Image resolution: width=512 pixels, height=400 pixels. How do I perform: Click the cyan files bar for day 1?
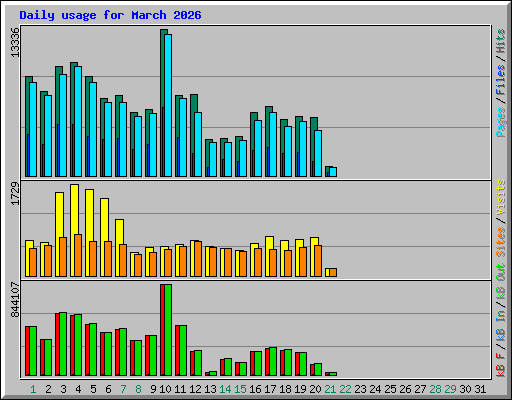click(33, 129)
